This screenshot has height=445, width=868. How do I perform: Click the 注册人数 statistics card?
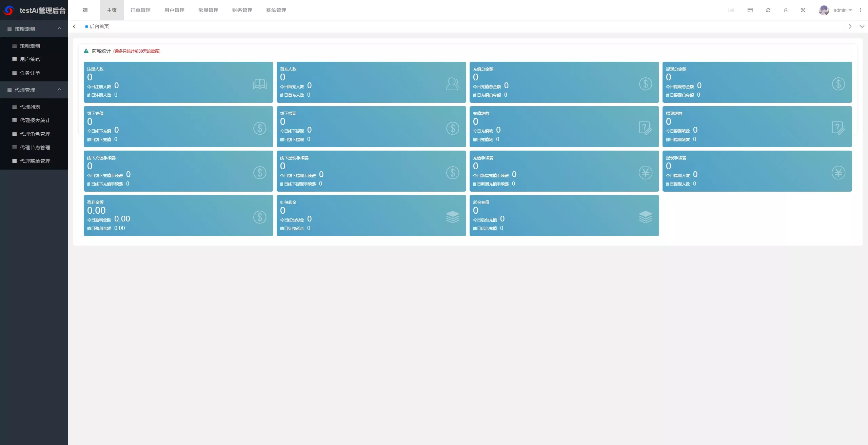pos(178,82)
